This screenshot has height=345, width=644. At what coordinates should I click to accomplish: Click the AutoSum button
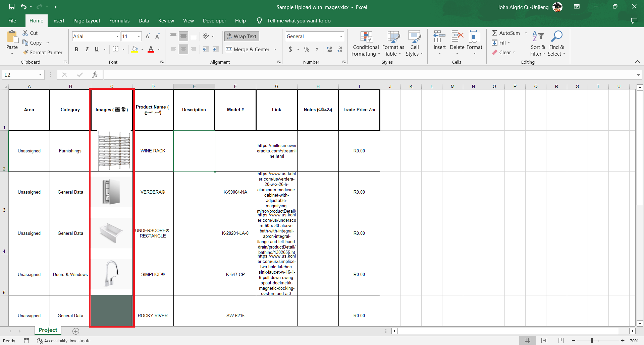[x=506, y=33]
